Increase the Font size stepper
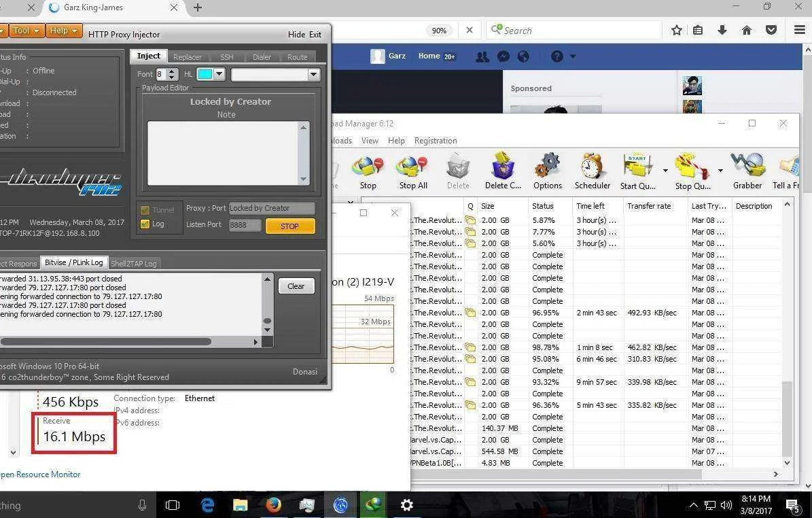 click(x=172, y=71)
